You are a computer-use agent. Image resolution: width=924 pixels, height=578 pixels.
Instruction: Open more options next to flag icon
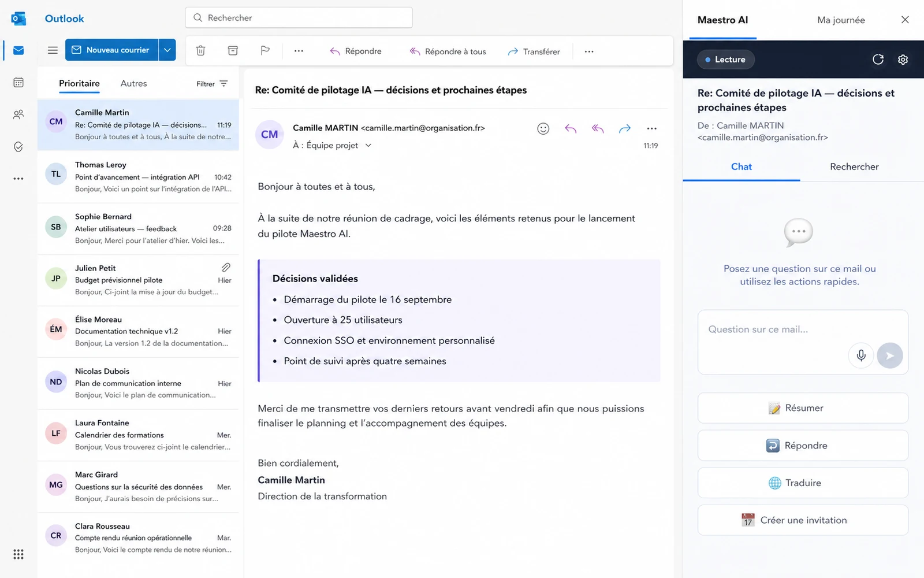[299, 51]
